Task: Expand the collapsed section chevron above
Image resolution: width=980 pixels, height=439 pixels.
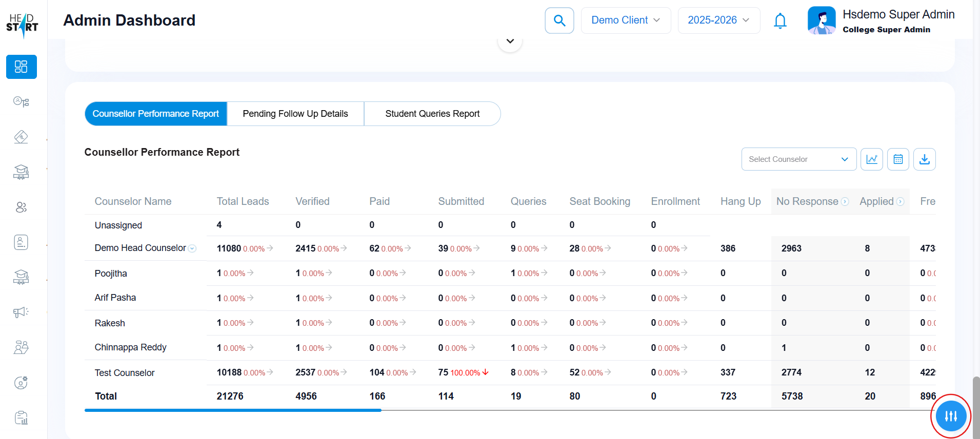Action: pyautogui.click(x=510, y=41)
